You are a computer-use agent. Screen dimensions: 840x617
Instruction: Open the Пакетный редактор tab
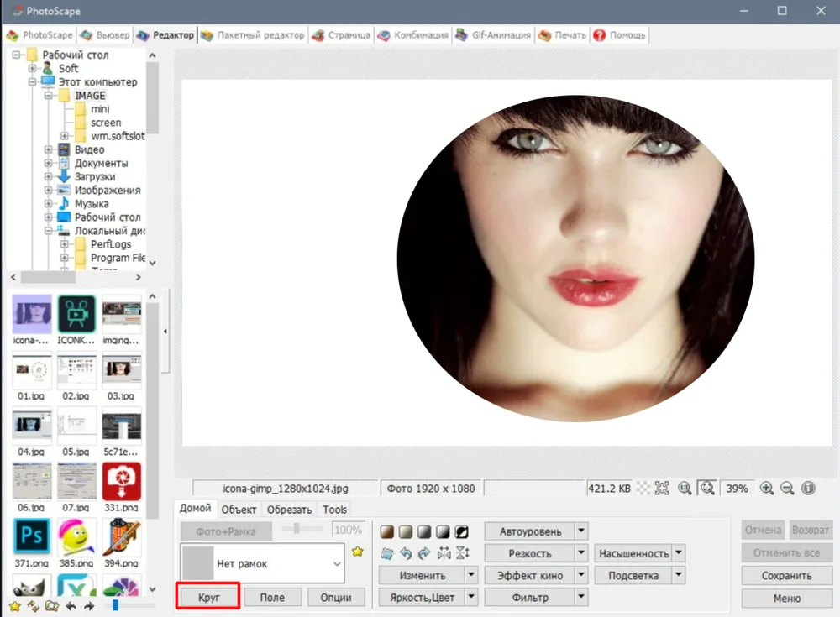[252, 35]
